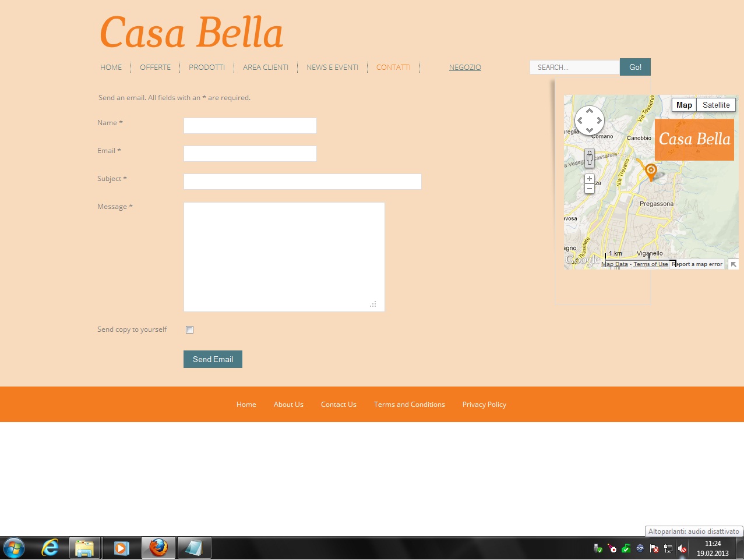Switch the map to Map view

pos(684,105)
